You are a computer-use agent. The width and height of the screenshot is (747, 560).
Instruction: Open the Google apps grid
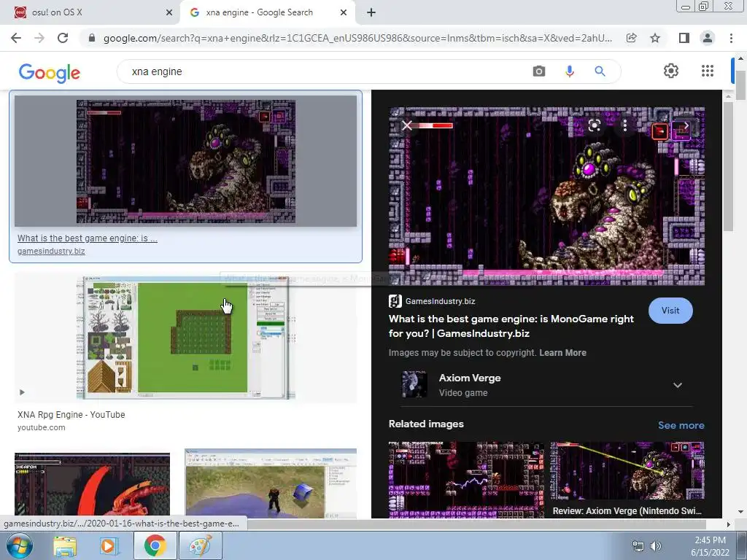click(x=708, y=71)
